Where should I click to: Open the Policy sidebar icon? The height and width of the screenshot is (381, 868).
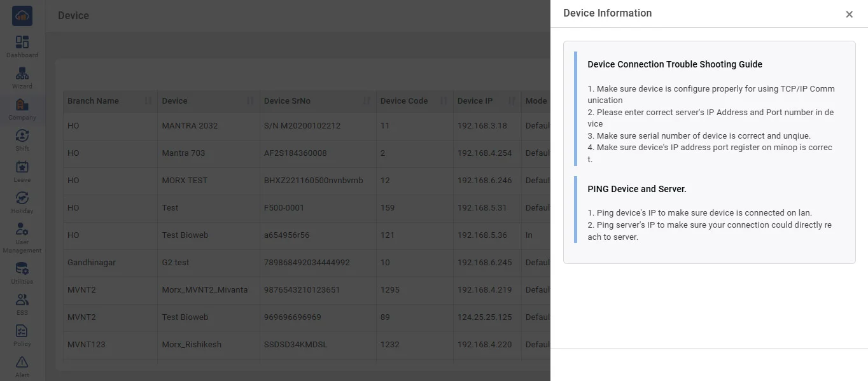(22, 332)
